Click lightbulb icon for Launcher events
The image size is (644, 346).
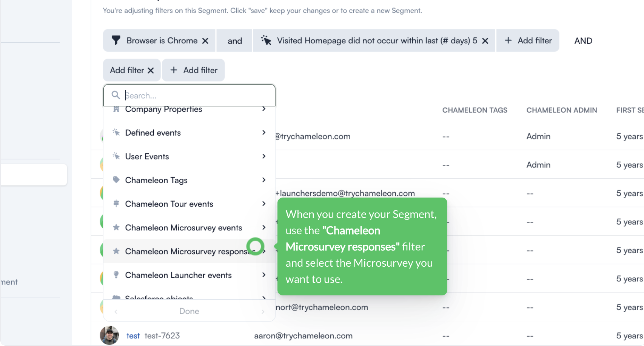(x=116, y=275)
